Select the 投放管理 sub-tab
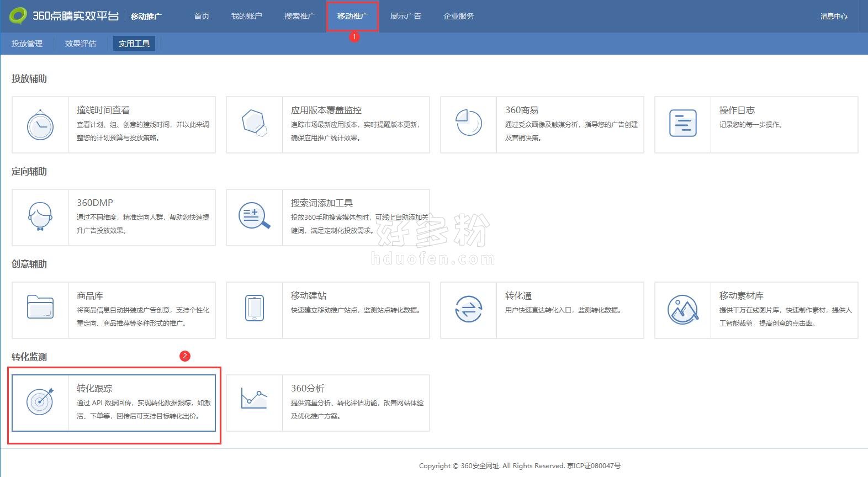 tap(27, 44)
